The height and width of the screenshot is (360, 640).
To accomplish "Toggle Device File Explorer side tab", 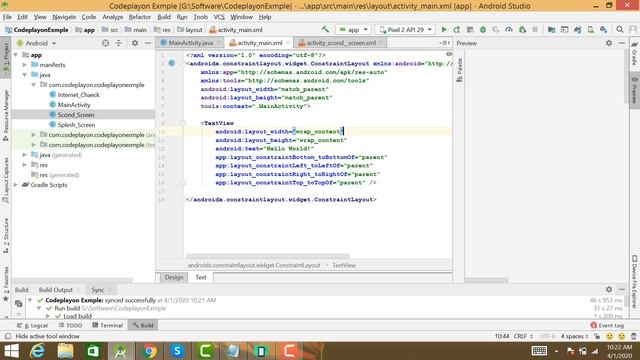I will [x=635, y=282].
